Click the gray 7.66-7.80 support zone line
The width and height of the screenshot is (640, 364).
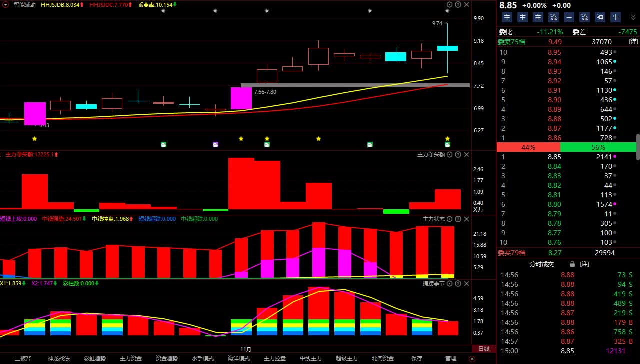[355, 85]
